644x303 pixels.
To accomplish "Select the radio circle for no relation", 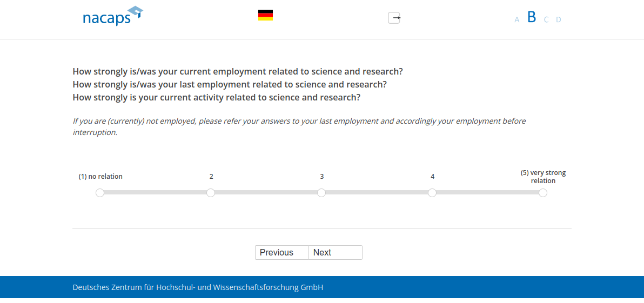I will [100, 193].
